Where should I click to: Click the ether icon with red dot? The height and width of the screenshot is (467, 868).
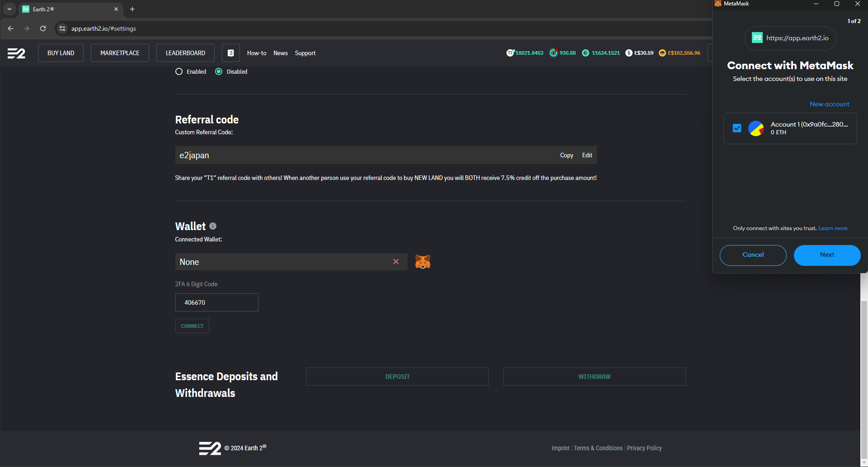point(554,53)
